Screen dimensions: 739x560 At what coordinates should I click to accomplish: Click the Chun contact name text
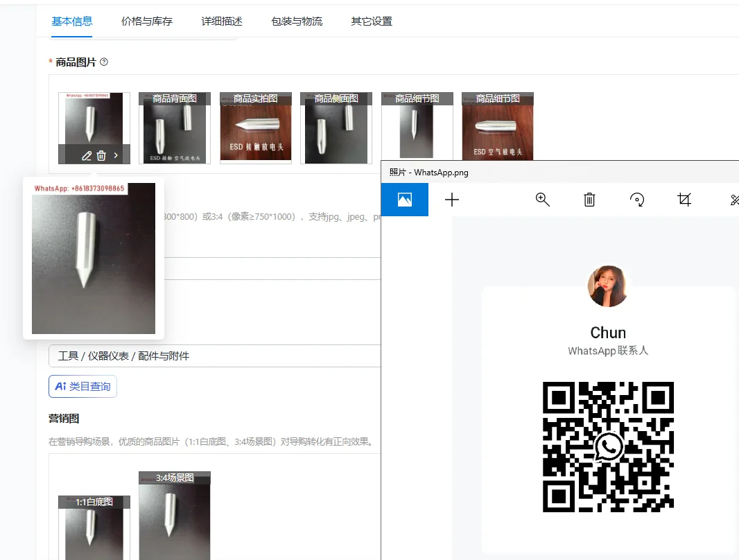[608, 333]
